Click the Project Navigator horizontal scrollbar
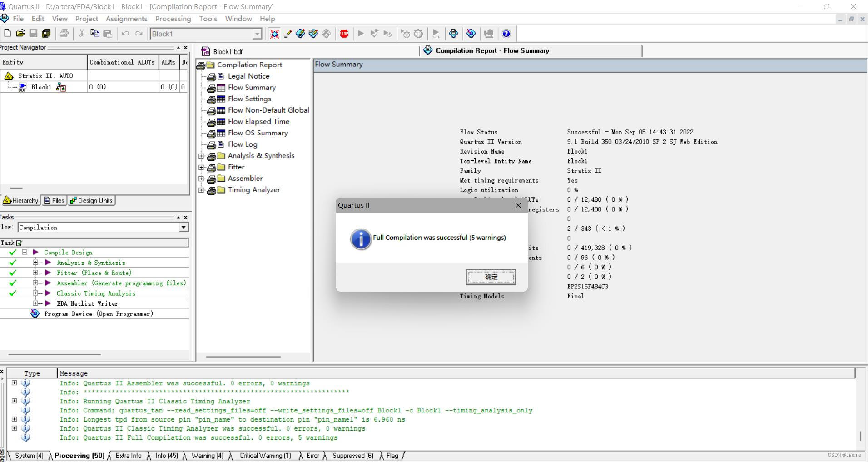Screen dimensions: 868x462 click(16, 188)
